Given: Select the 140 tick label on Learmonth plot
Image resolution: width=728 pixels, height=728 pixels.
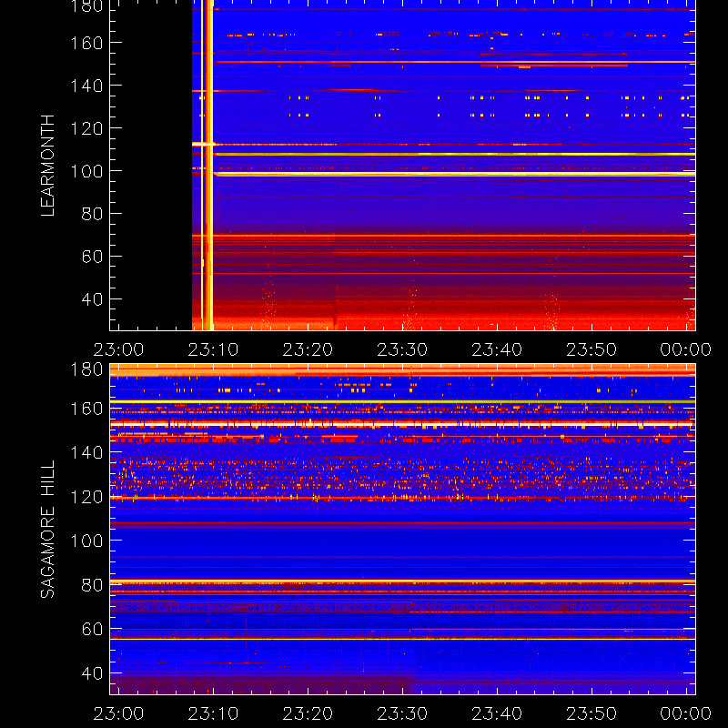Looking at the screenshot, I should pos(86,86).
